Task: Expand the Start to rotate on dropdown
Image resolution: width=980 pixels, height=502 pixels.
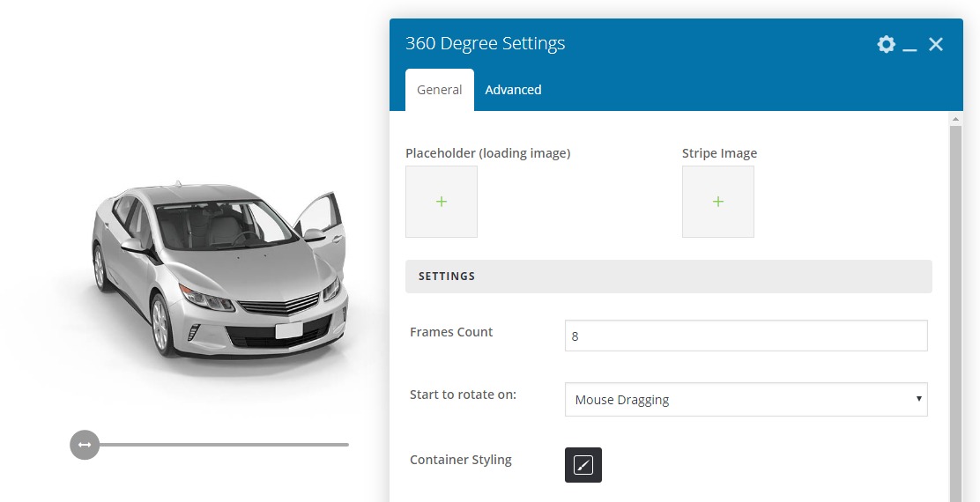Action: click(746, 399)
